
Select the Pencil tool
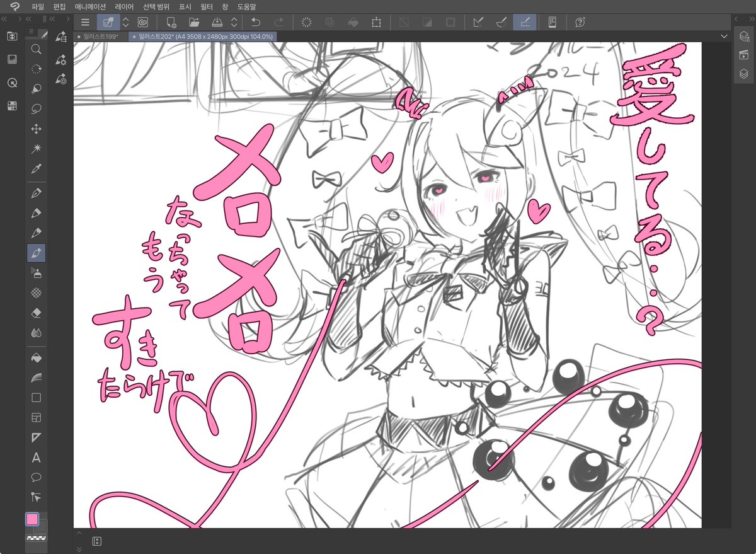pyautogui.click(x=37, y=213)
